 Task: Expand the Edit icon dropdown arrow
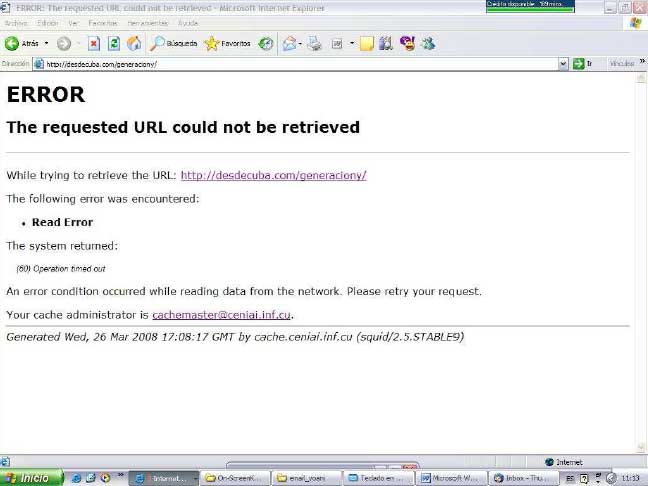(x=352, y=43)
